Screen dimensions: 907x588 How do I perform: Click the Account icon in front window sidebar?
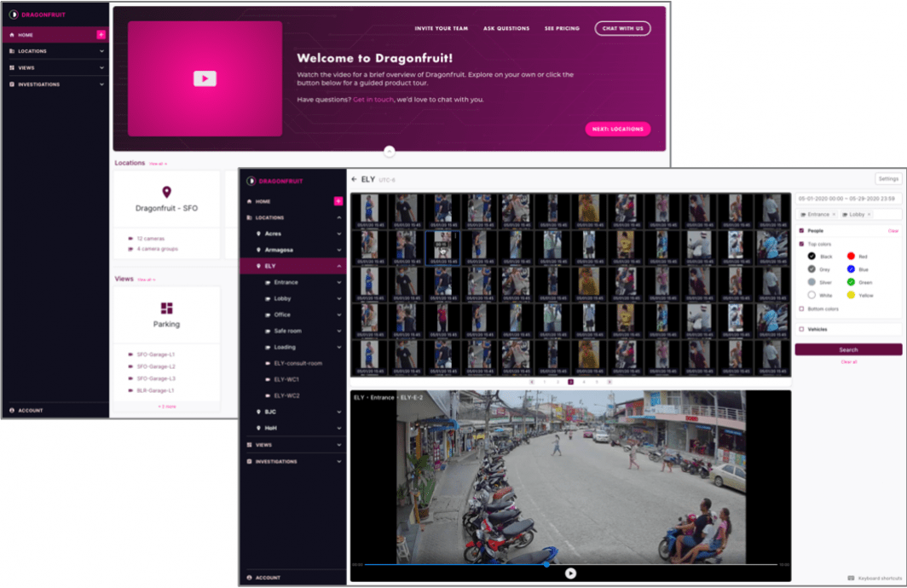pos(249,577)
